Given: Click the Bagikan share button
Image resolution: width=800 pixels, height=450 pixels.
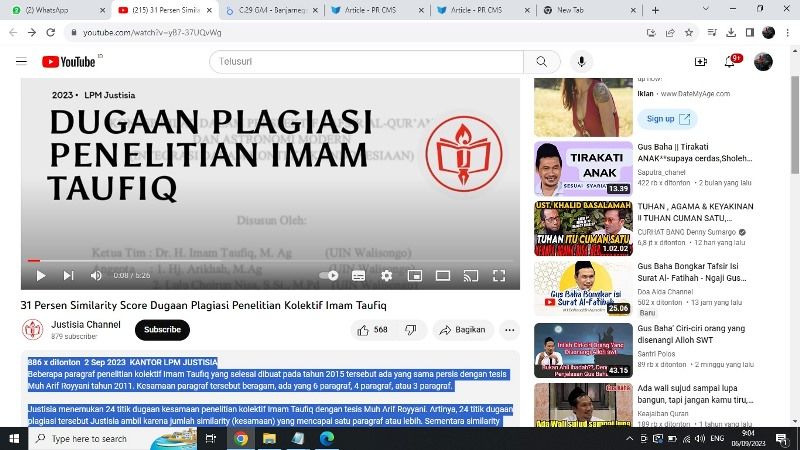Looking at the screenshot, I should pos(463,330).
